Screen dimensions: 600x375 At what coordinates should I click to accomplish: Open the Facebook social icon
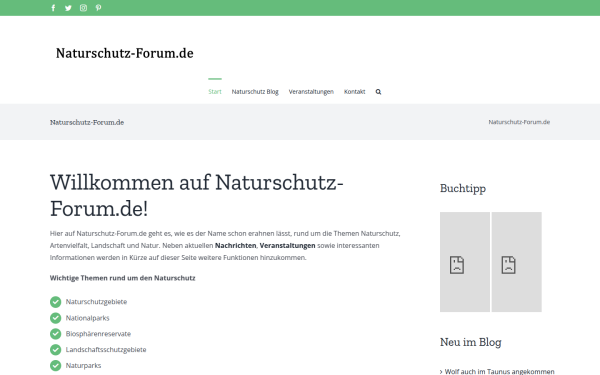pyautogui.click(x=53, y=8)
